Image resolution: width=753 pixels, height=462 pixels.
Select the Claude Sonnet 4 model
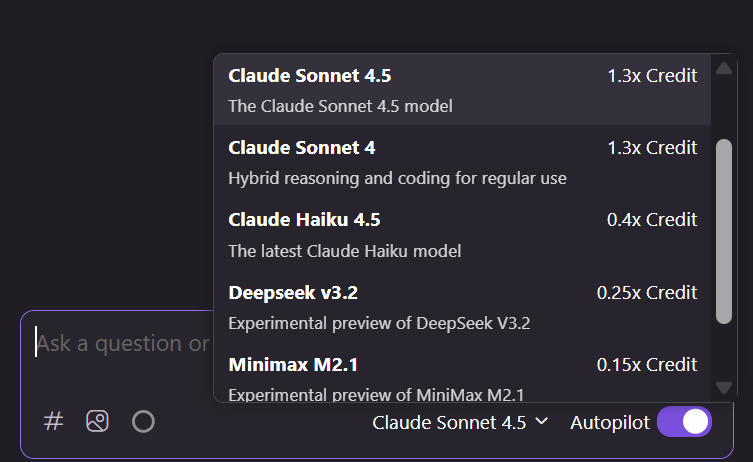(x=462, y=162)
